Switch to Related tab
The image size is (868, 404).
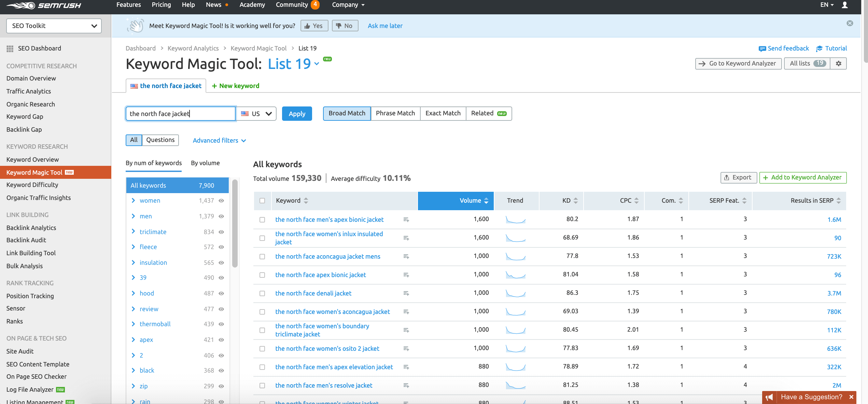coord(489,113)
